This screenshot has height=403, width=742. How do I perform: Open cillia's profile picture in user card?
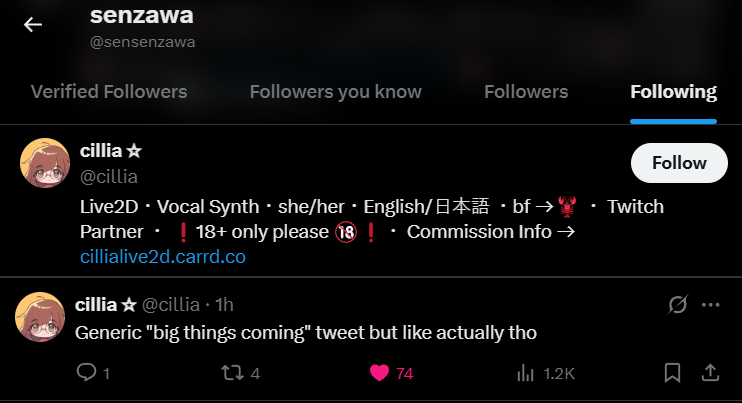(45, 163)
